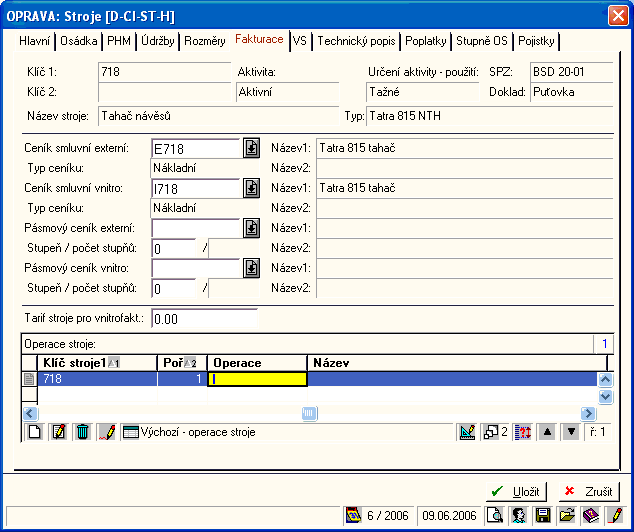The image size is (634, 532).
Task: Click the user person icon in status bar
Action: [519, 515]
